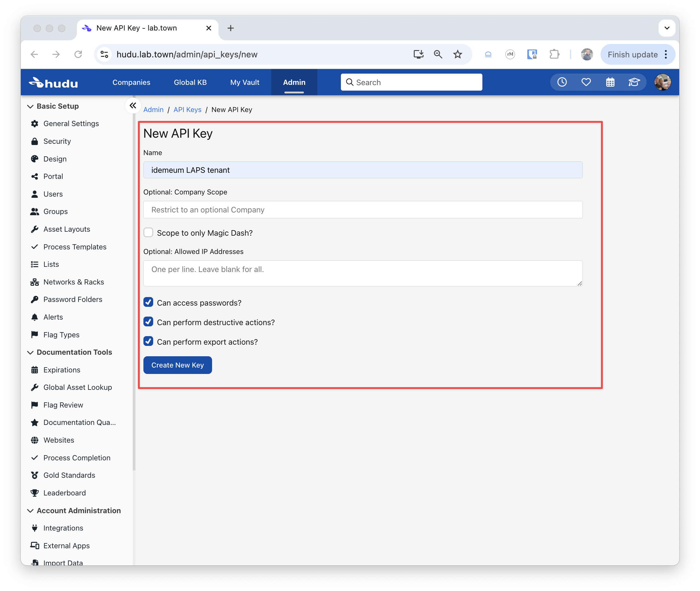Open favorites heart icon
The image size is (700, 591).
pos(586,82)
